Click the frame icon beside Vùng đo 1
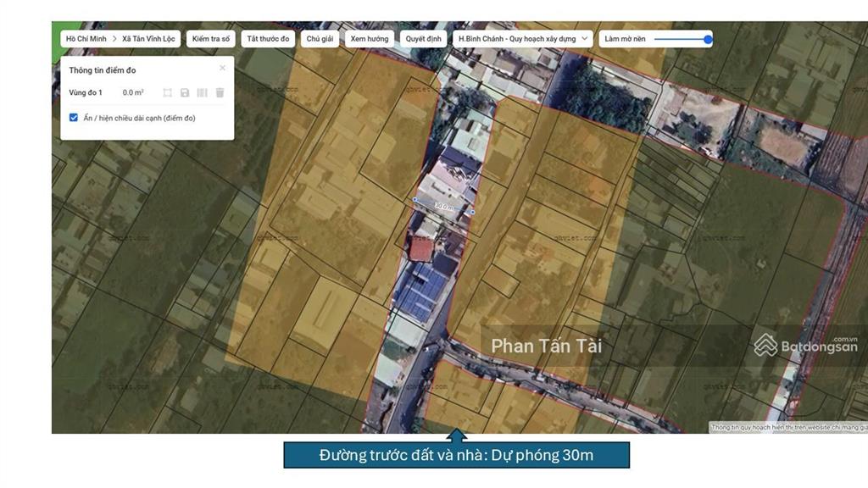Viewport: 868px width, 488px height. click(167, 92)
